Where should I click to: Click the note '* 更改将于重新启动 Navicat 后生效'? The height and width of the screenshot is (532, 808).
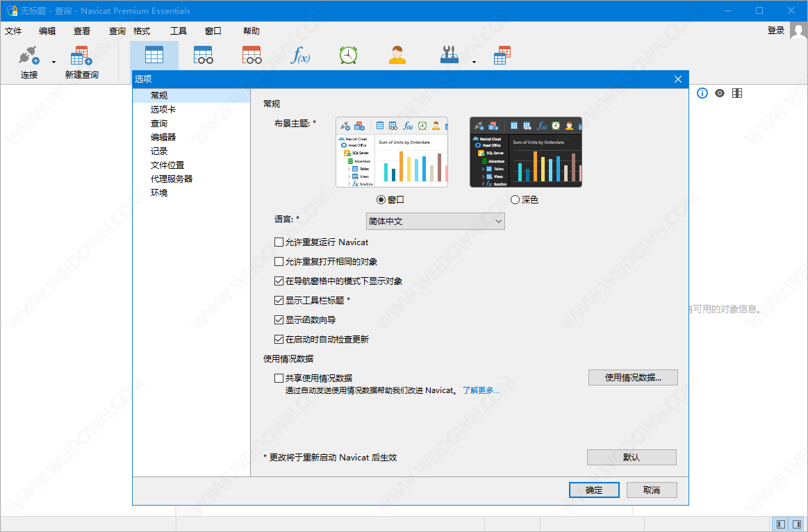click(x=330, y=458)
